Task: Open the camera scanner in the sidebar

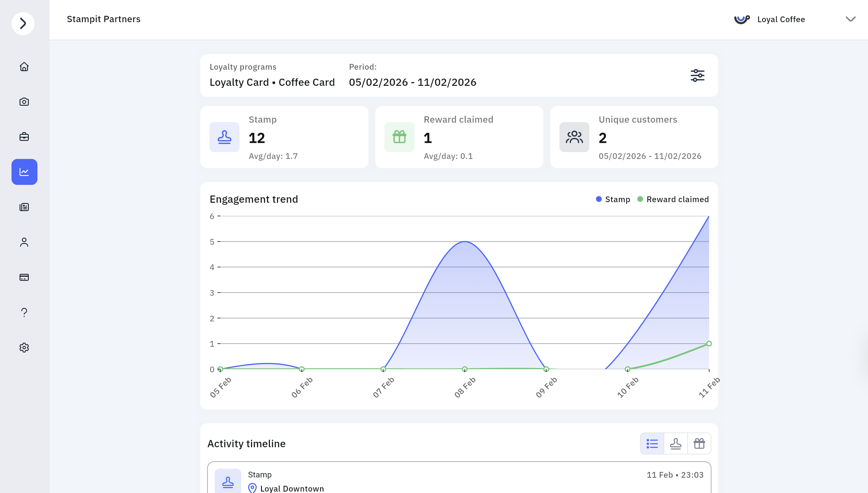Action: 24,102
